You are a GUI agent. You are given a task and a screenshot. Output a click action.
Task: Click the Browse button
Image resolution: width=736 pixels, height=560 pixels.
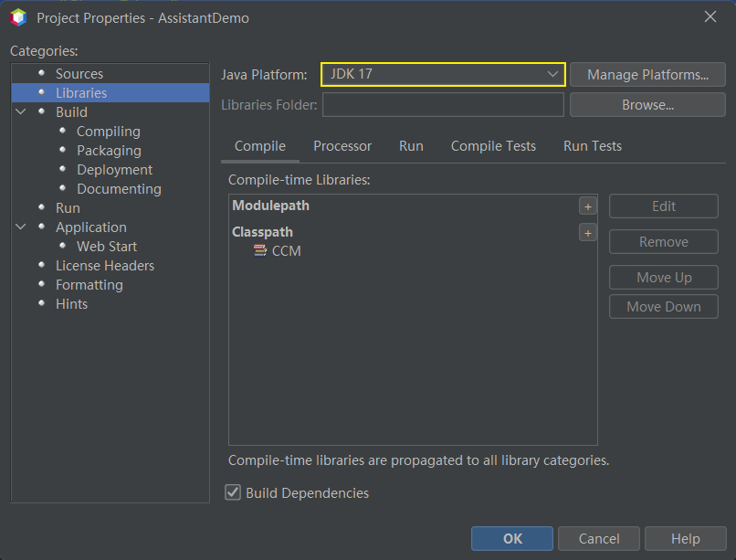[647, 105]
